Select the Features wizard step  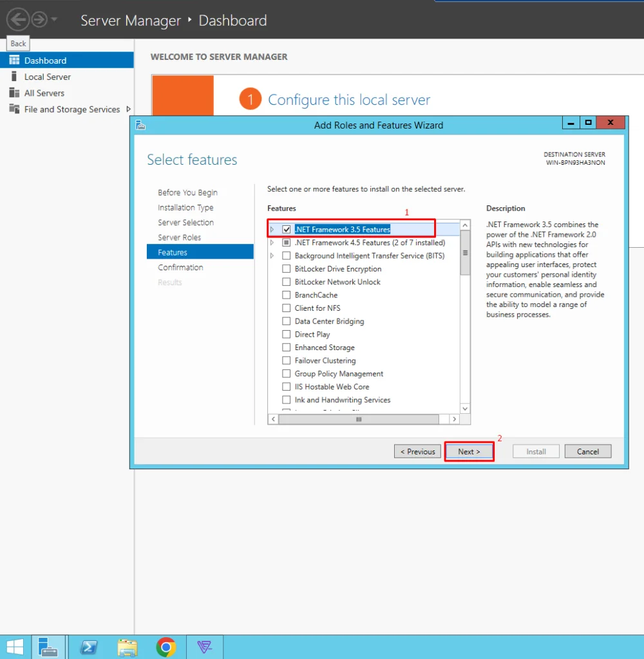pyautogui.click(x=200, y=252)
